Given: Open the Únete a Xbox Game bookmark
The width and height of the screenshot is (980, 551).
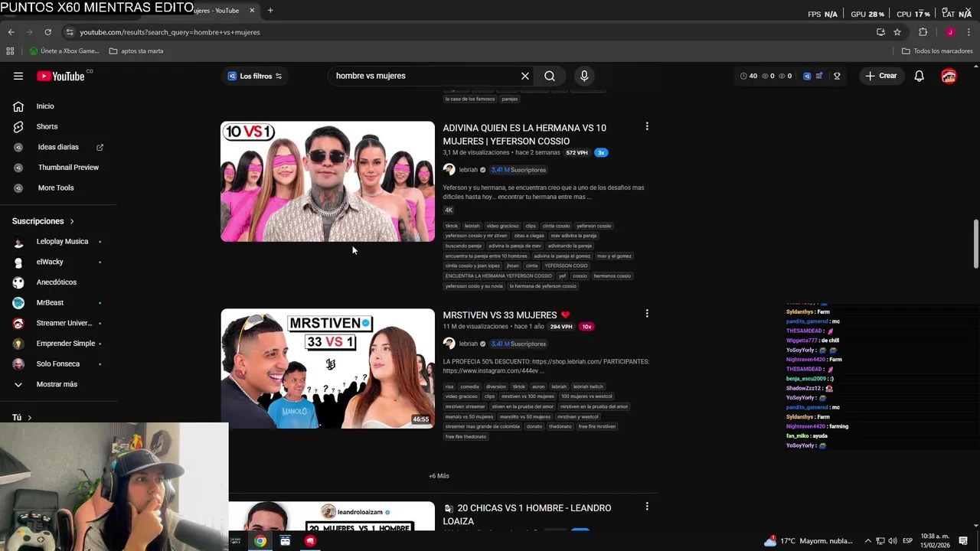Looking at the screenshot, I should point(64,51).
